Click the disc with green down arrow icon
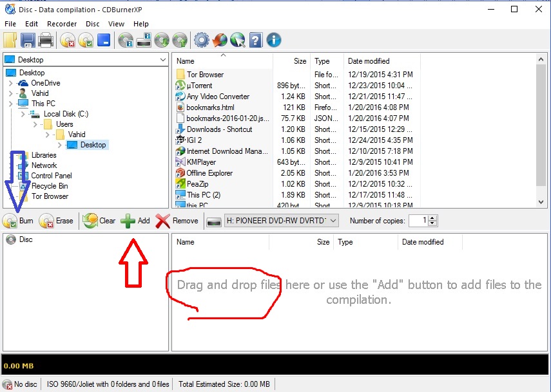 coord(162,40)
